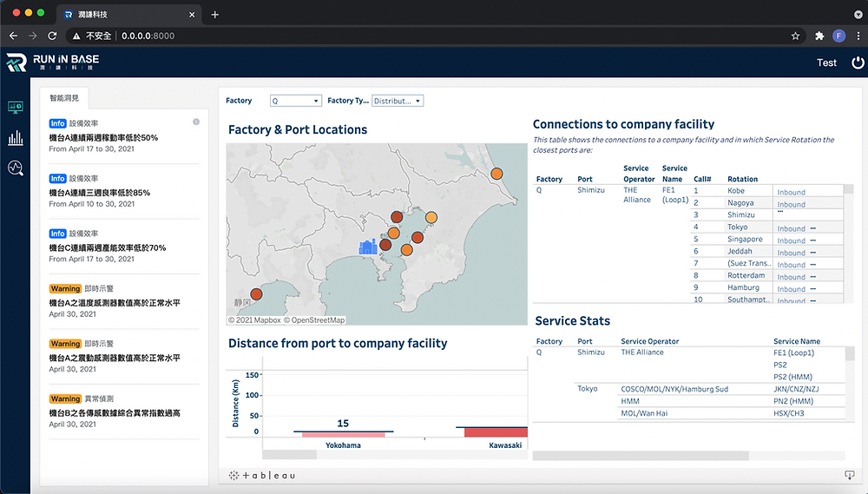Screen dimensions: 868x494
Task: Click the Test user label
Action: click(826, 63)
